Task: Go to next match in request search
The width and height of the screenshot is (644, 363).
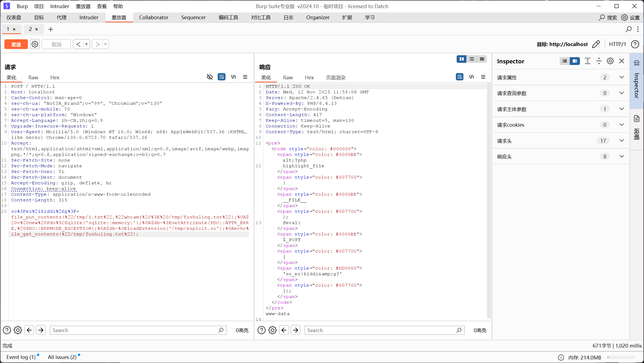Action: [x=41, y=330]
